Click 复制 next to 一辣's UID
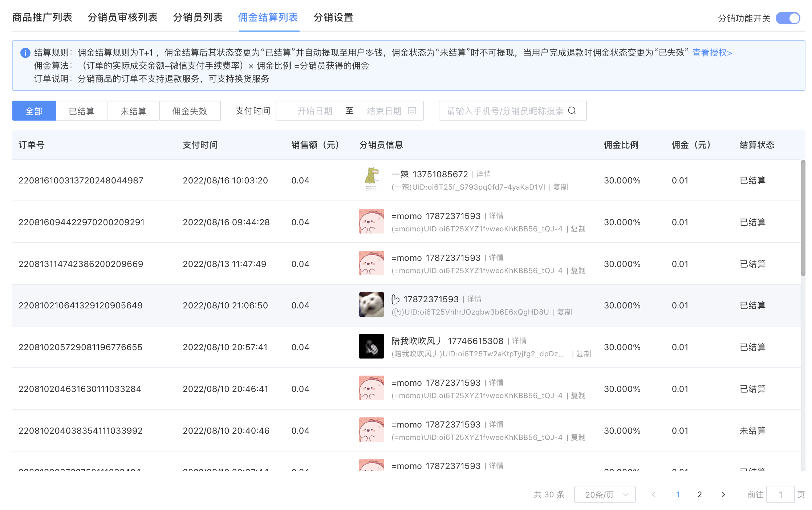812x510 pixels. [x=560, y=187]
